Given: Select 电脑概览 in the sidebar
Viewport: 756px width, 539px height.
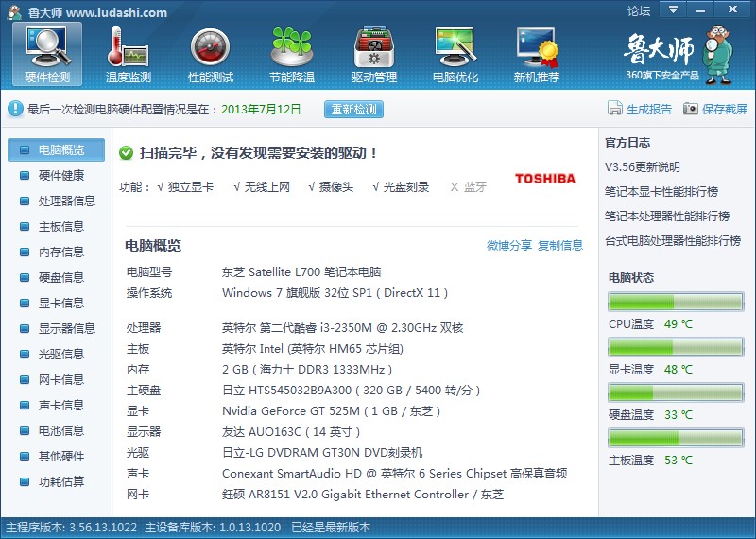Looking at the screenshot, I should pos(56,149).
